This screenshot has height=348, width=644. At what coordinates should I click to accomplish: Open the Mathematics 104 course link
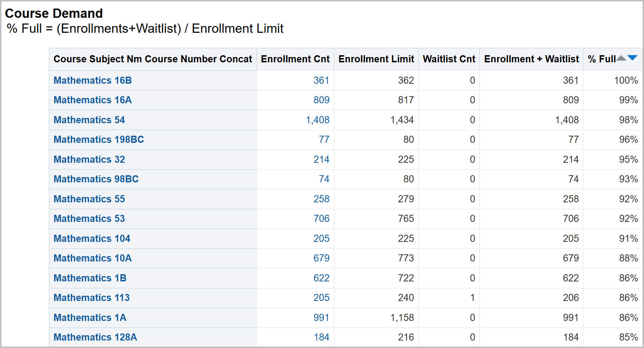click(x=92, y=238)
